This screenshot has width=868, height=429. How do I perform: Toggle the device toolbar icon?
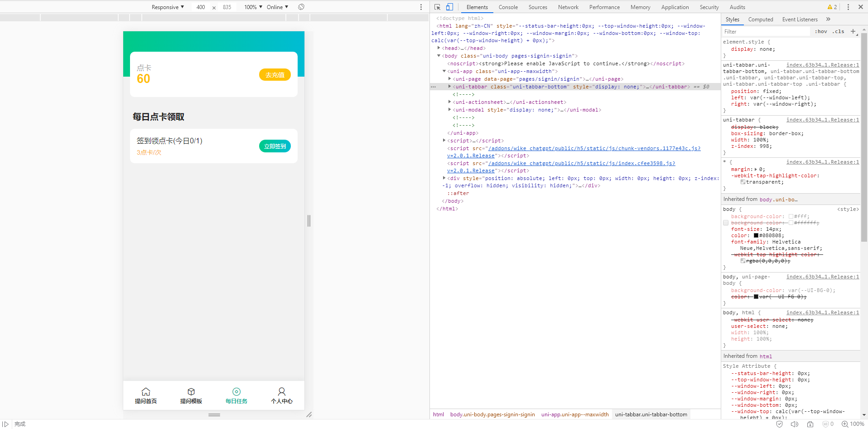pyautogui.click(x=449, y=7)
